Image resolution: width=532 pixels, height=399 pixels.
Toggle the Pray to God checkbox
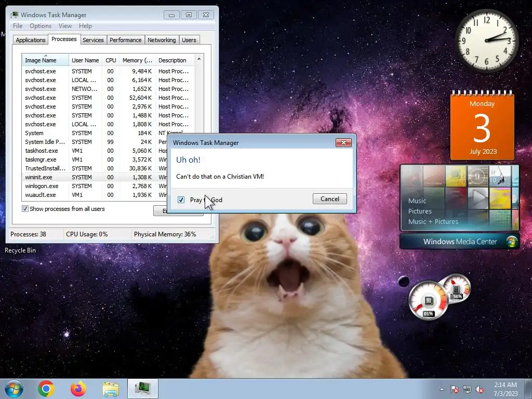181,200
